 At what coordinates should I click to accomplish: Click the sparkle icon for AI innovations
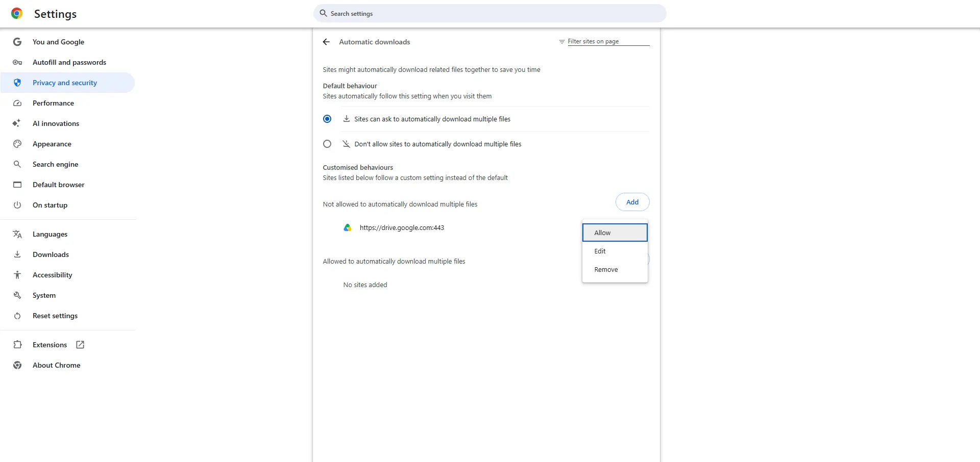17,123
